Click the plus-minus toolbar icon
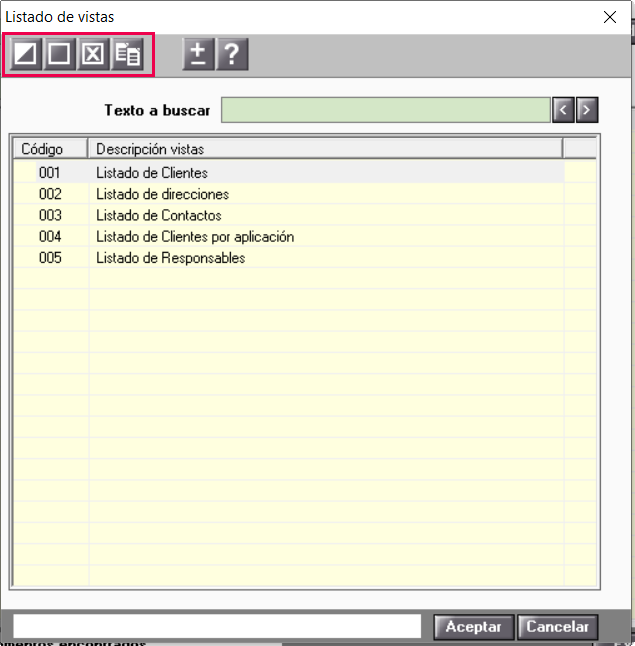 point(198,54)
